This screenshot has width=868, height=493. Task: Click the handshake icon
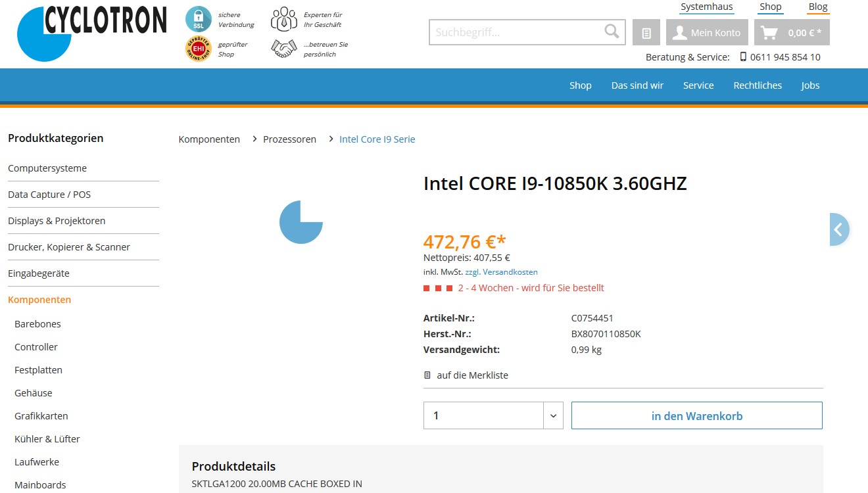(x=284, y=49)
